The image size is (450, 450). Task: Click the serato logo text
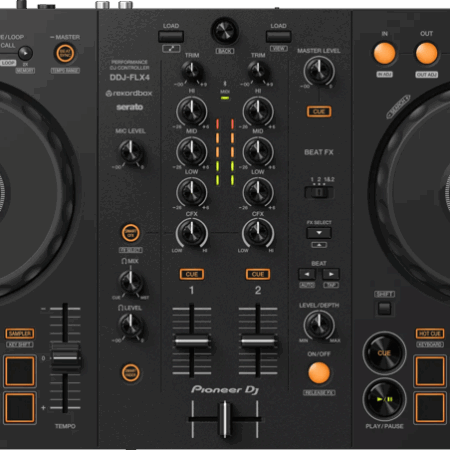(130, 107)
